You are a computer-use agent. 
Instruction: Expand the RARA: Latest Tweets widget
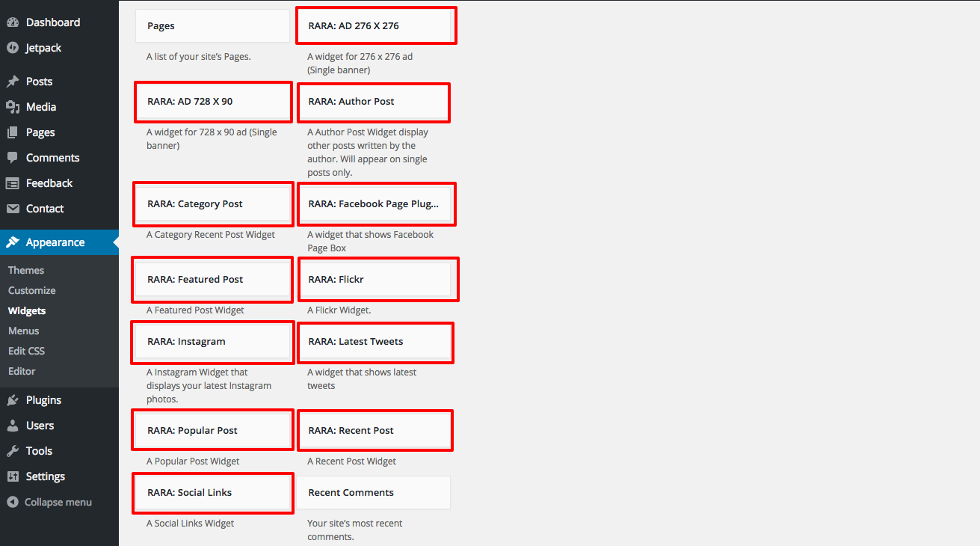coord(375,342)
